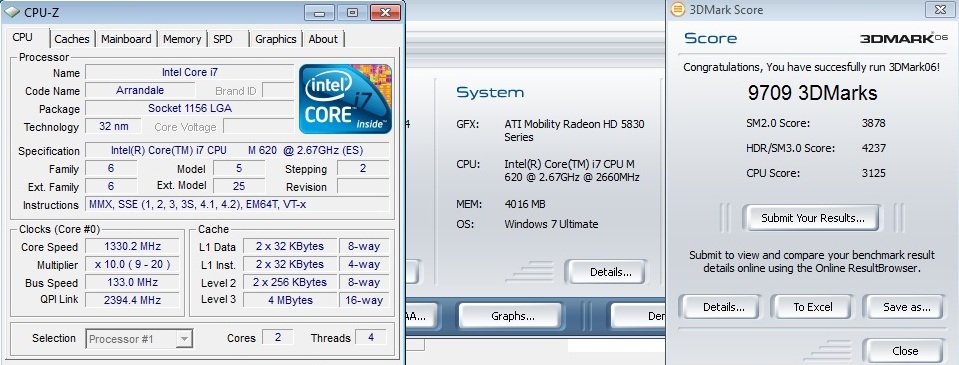The image size is (959, 365).
Task: Close the CPU-Z window
Action: (385, 12)
